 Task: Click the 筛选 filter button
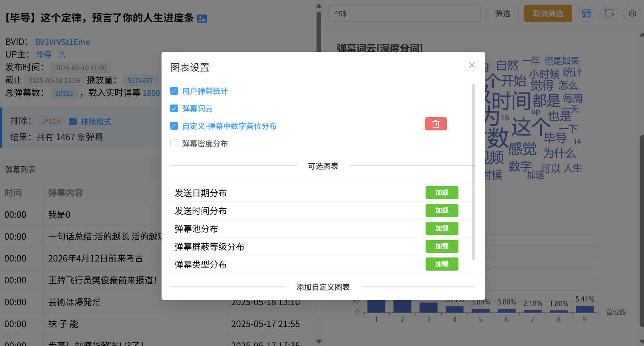coord(503,13)
